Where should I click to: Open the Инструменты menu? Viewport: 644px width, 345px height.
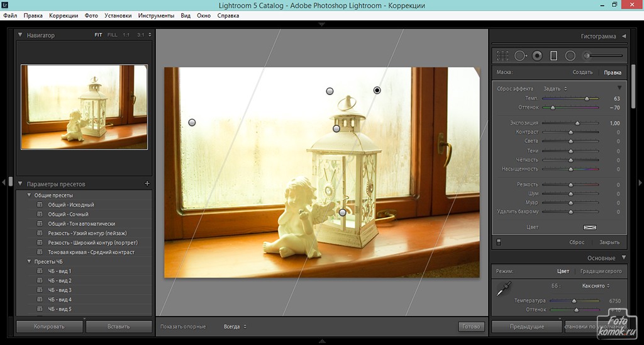pos(156,16)
